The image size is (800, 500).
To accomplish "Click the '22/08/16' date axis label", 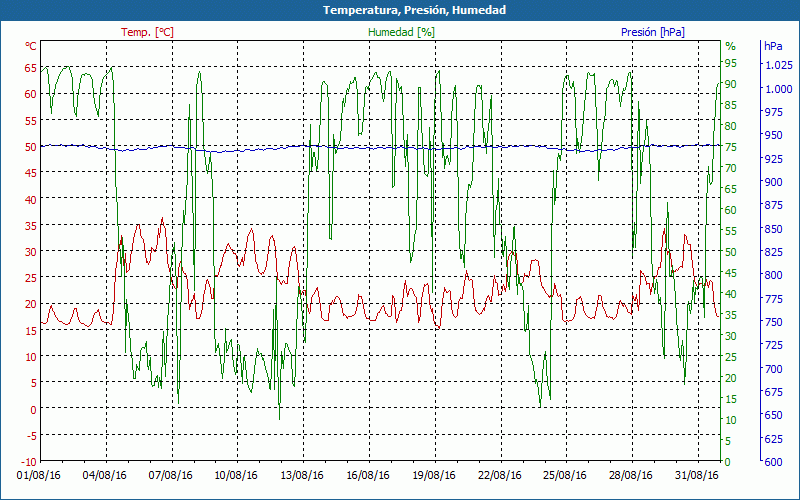I will coord(499,476).
